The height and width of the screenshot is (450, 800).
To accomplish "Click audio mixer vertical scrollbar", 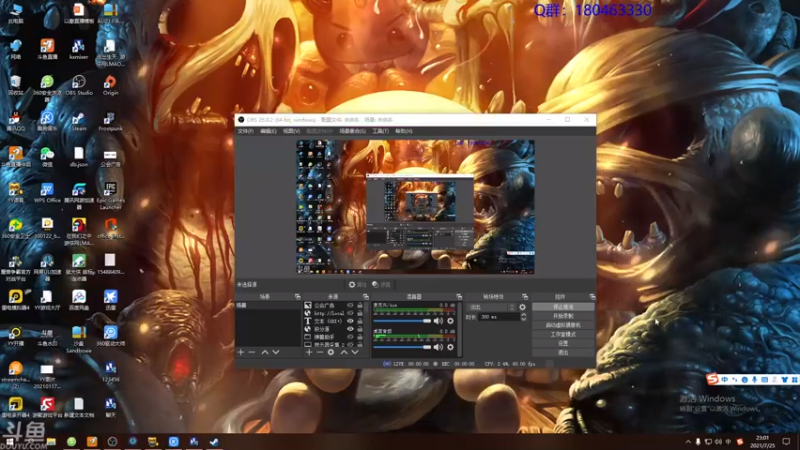I will [x=460, y=329].
